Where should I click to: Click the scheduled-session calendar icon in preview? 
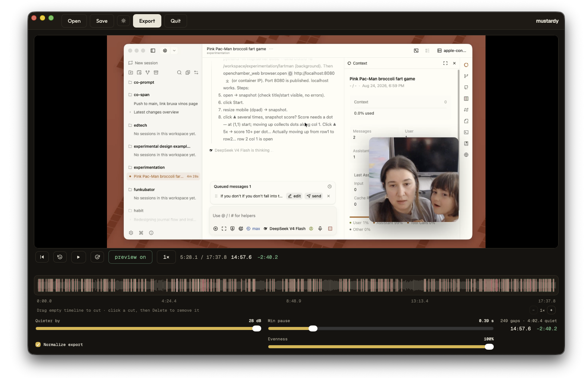139,73
